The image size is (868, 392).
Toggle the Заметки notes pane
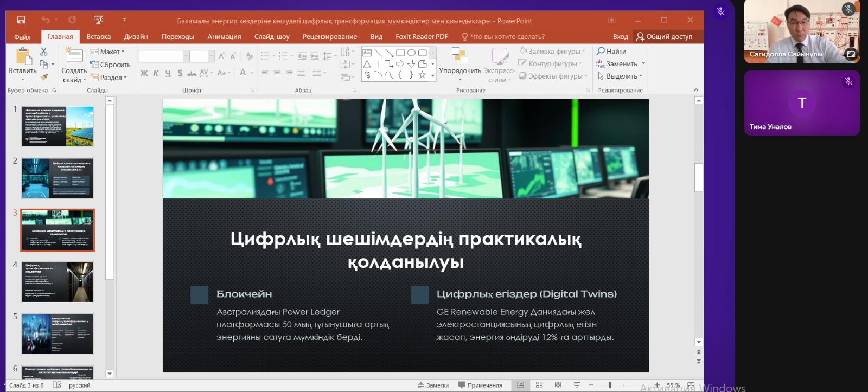[433, 385]
